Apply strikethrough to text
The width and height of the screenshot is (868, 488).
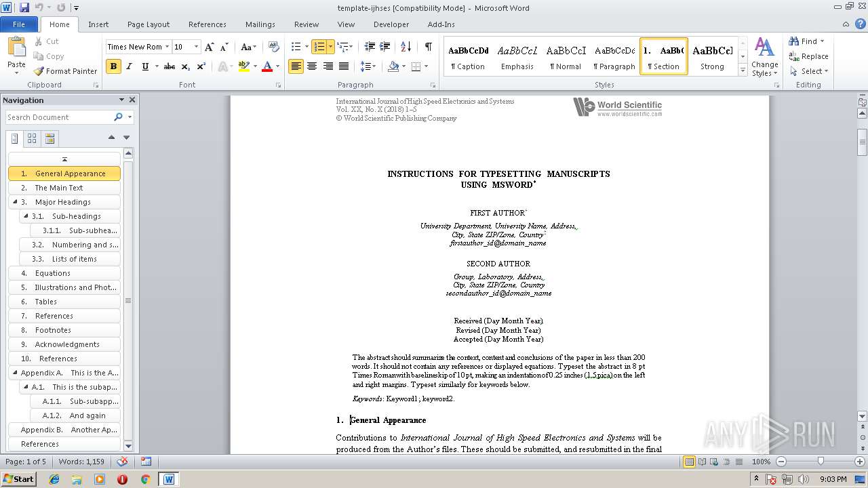[170, 66]
